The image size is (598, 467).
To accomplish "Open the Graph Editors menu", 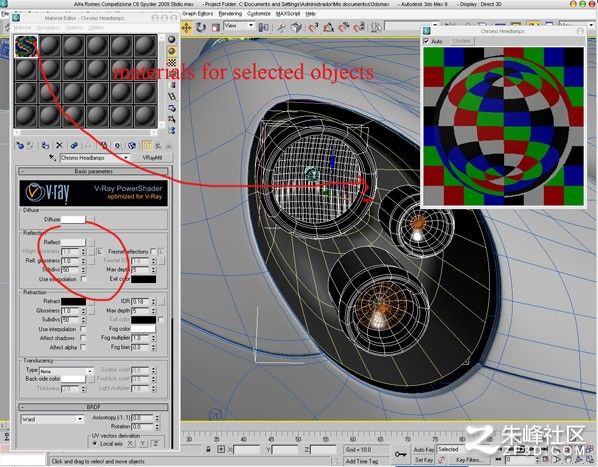I will point(198,14).
